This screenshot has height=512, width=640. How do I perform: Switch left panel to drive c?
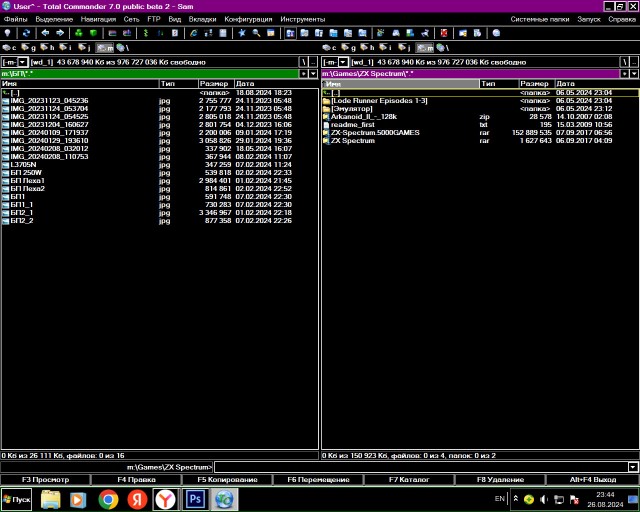pos(9,48)
